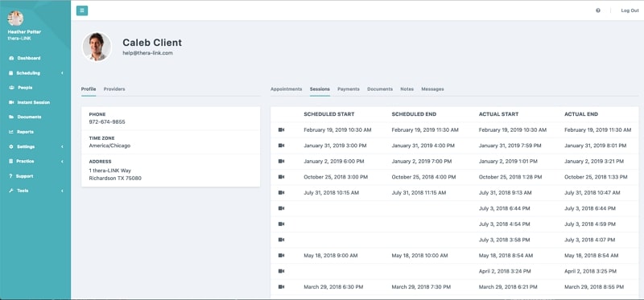644x300 pixels.
Task: Switch to the Appointments tab
Action: coord(287,89)
